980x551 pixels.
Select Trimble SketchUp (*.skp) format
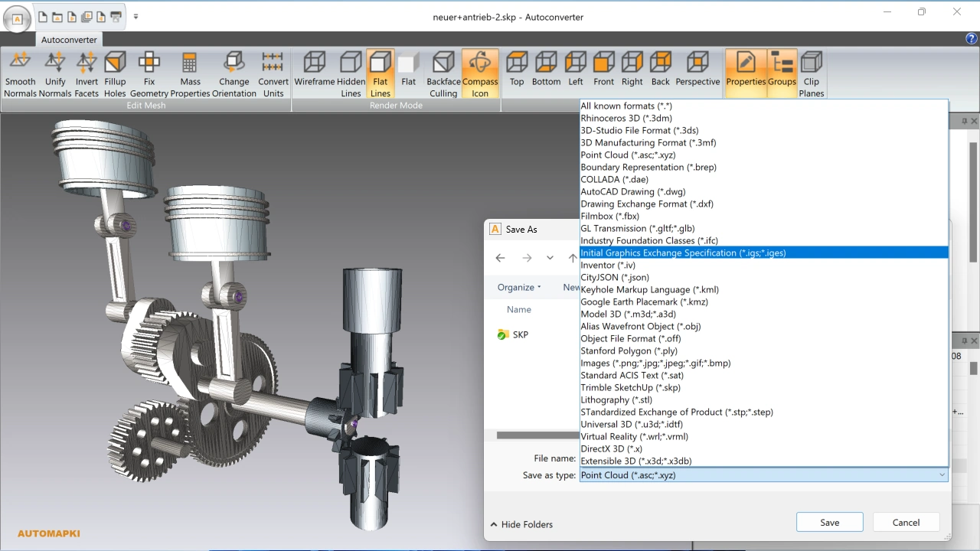(x=763, y=387)
